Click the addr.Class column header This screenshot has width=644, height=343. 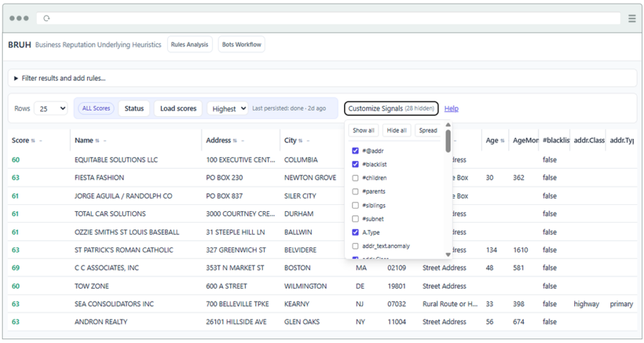tap(589, 140)
